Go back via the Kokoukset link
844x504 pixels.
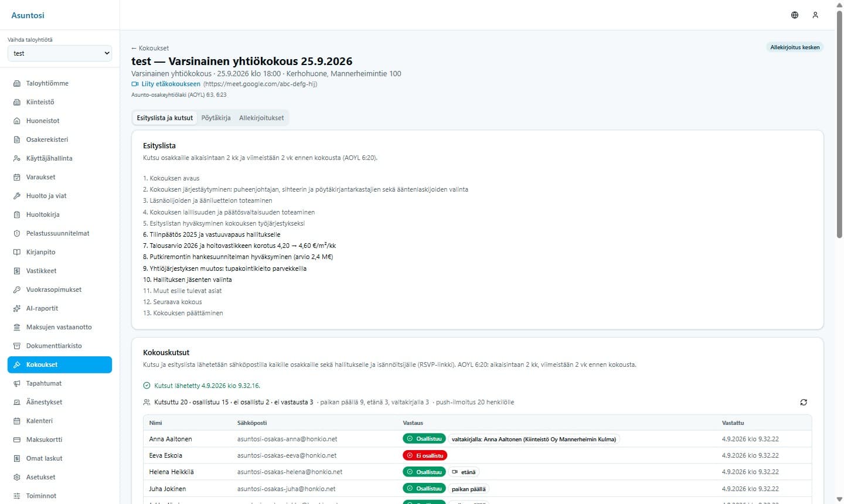pos(150,48)
